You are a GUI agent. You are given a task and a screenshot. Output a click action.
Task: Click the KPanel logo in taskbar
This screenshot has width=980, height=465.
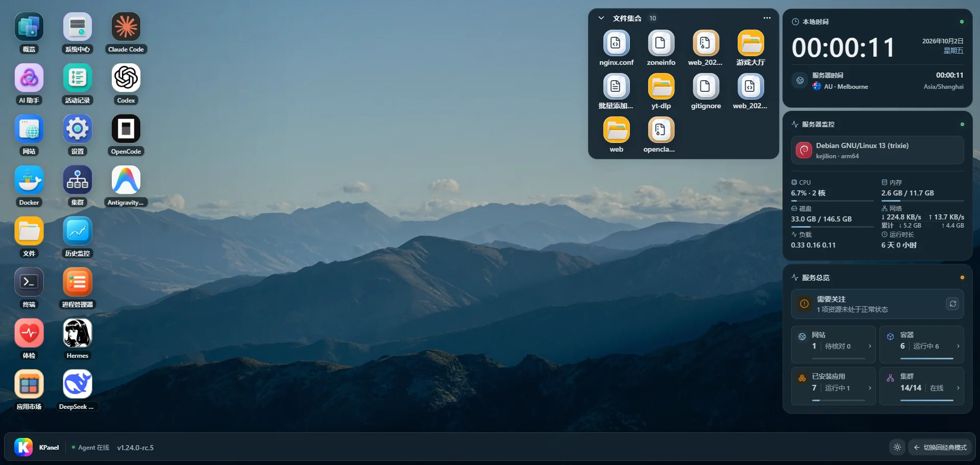23,447
